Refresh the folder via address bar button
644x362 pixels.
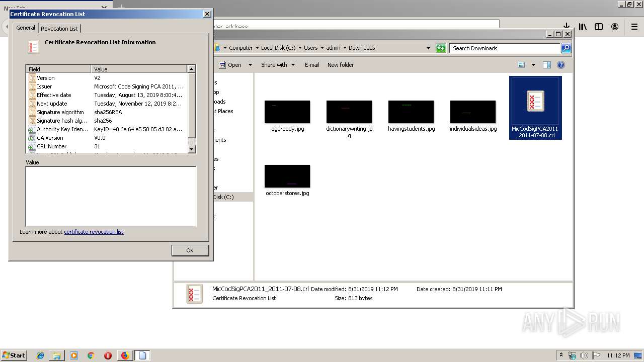(x=441, y=48)
